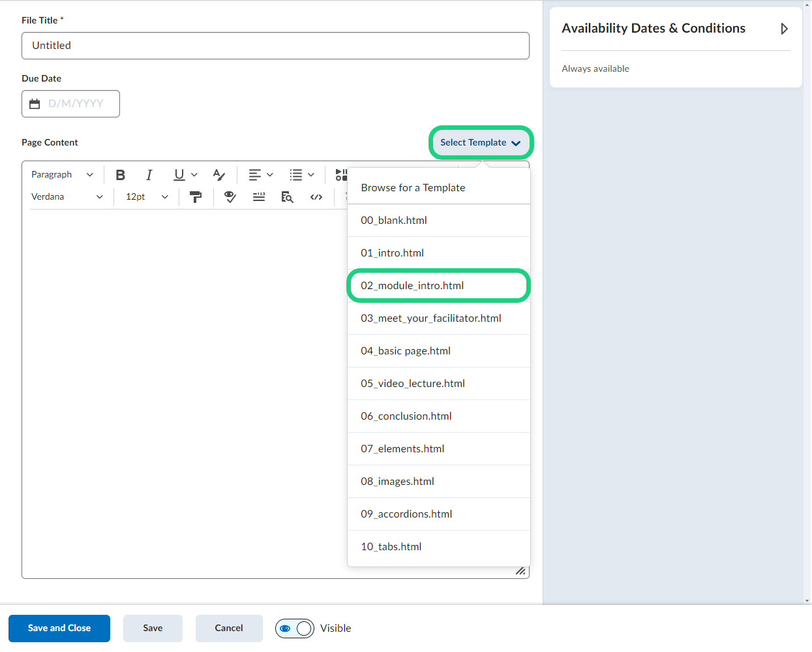Open the text color picker
This screenshot has height=652, width=812.
coord(219,175)
